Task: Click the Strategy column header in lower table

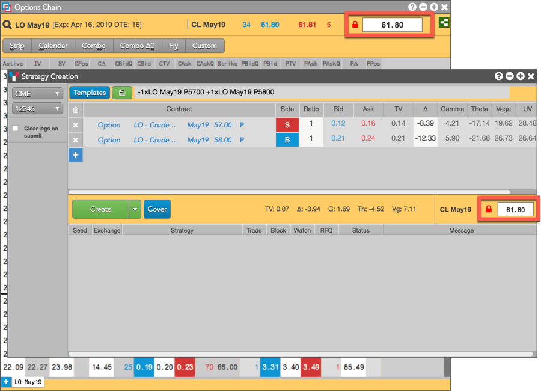Action: pos(182,230)
